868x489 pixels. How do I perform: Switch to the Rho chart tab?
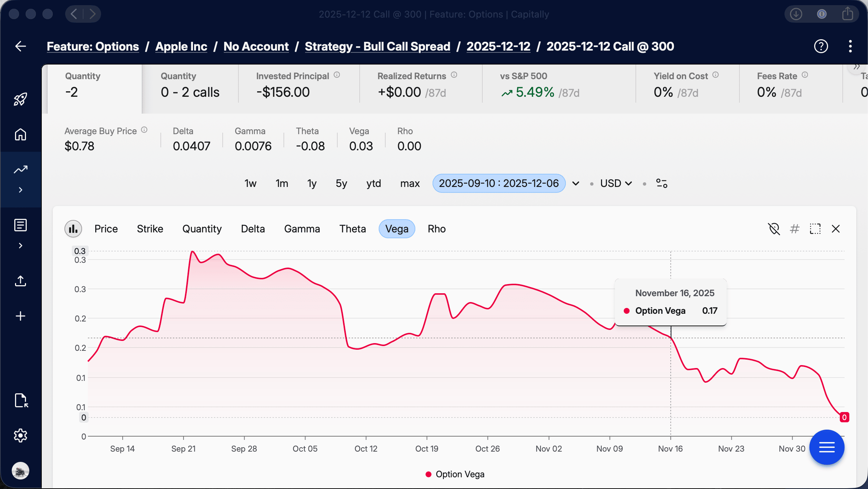tap(436, 229)
